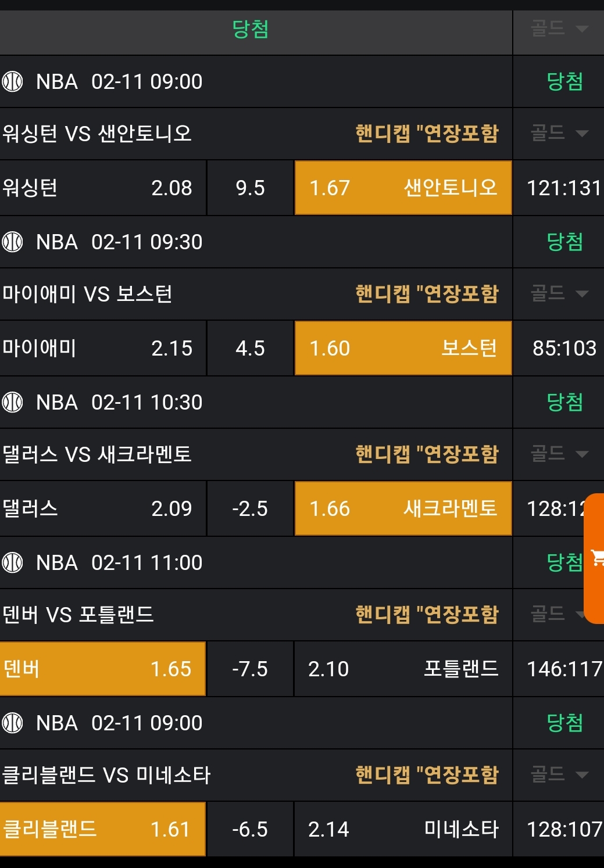Screen dimensions: 604x868
Task: Expand 골드 dropdown in 클리블랜드 VS 미네소타 row
Action: tap(559, 775)
